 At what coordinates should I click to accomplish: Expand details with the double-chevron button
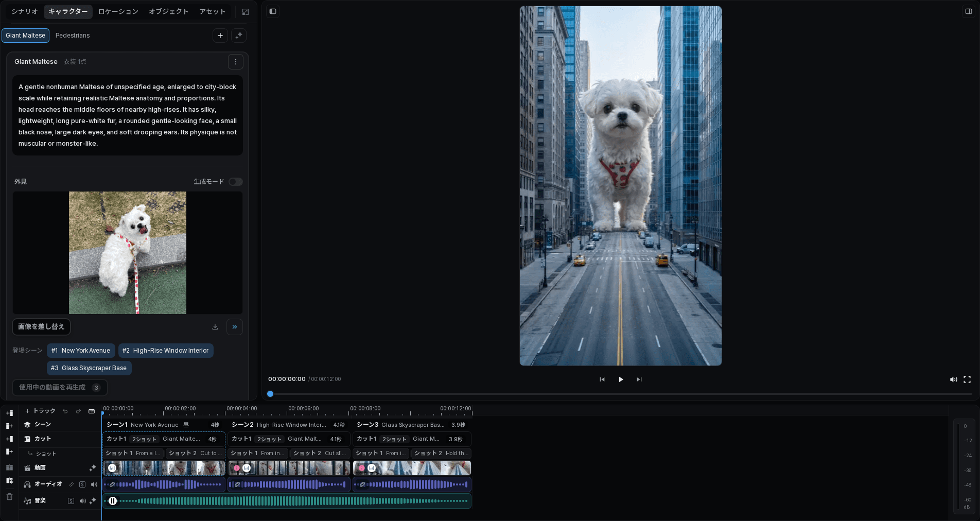[235, 327]
